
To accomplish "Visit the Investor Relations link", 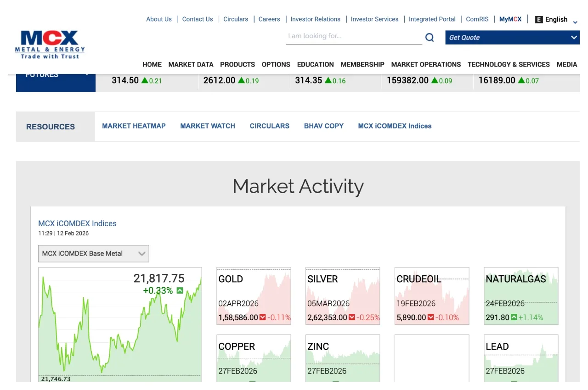I will (315, 19).
